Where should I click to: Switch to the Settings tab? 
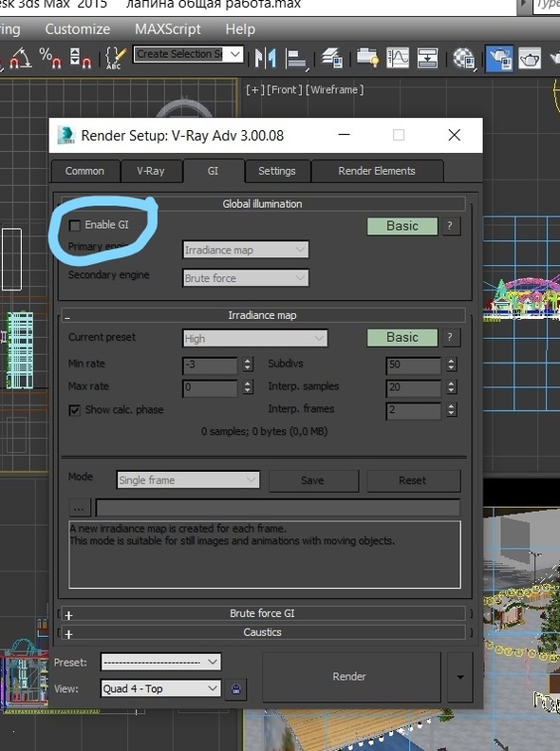tap(277, 171)
